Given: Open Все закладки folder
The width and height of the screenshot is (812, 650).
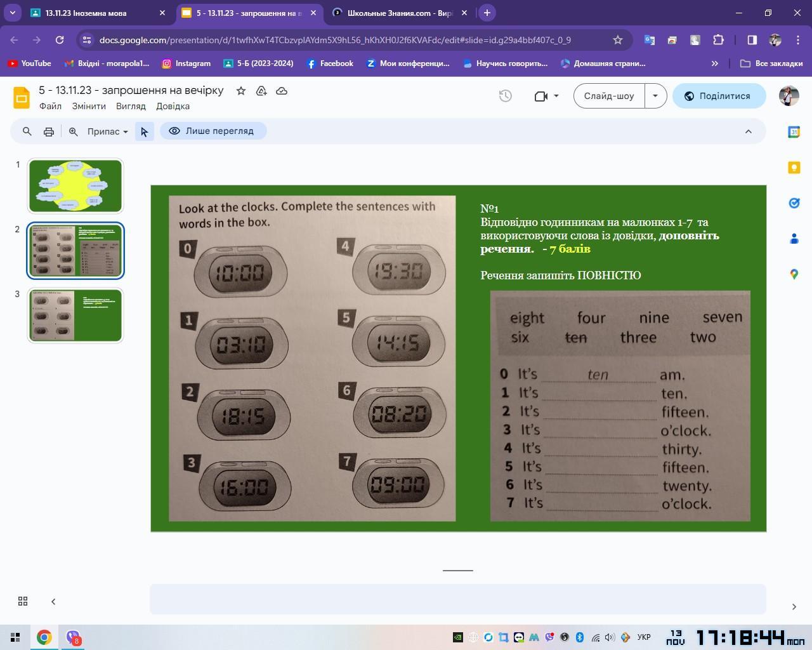Looking at the screenshot, I should 771,63.
